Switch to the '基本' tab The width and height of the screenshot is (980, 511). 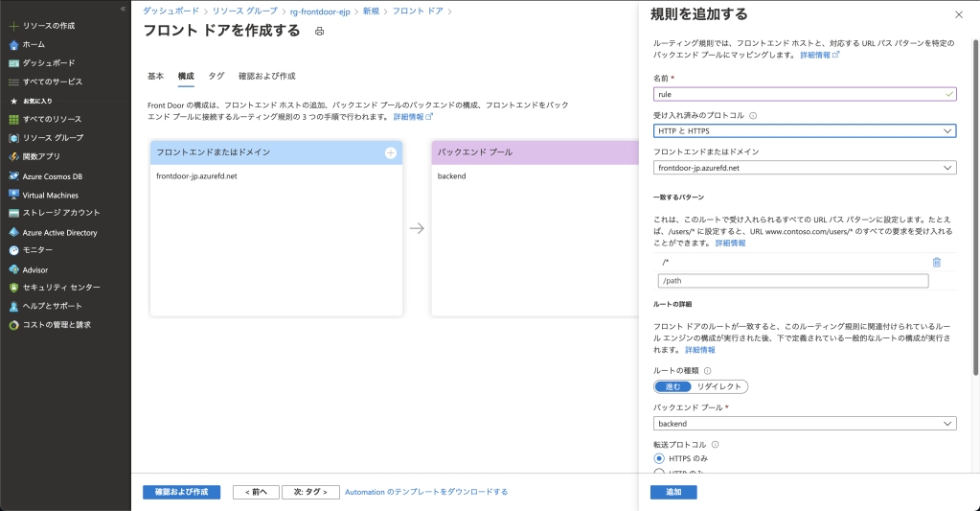tap(155, 76)
